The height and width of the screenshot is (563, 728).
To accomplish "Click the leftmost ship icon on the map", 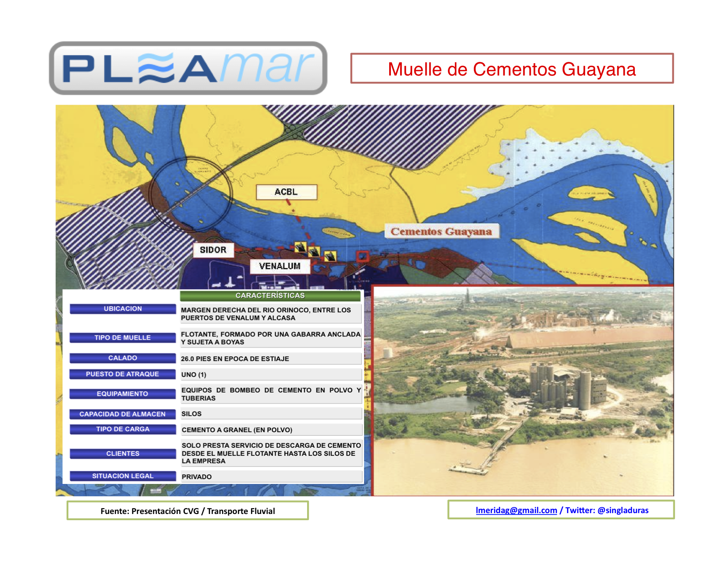I will (300, 247).
